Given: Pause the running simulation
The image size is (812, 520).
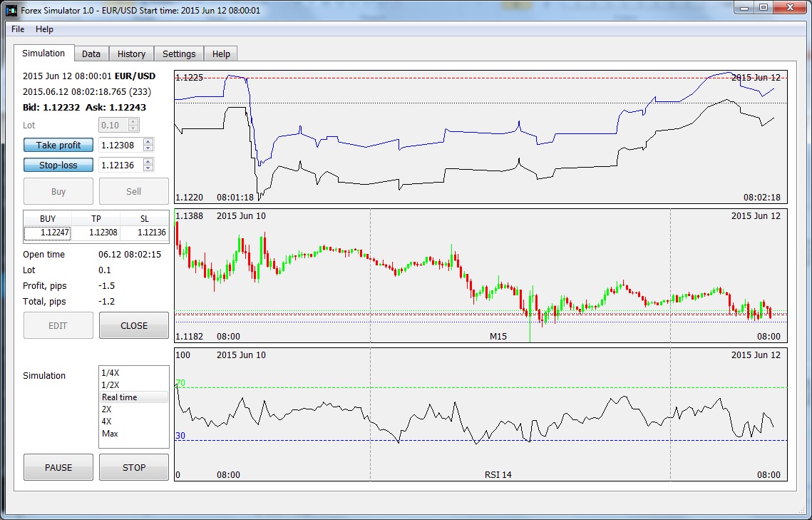Looking at the screenshot, I should tap(58, 468).
